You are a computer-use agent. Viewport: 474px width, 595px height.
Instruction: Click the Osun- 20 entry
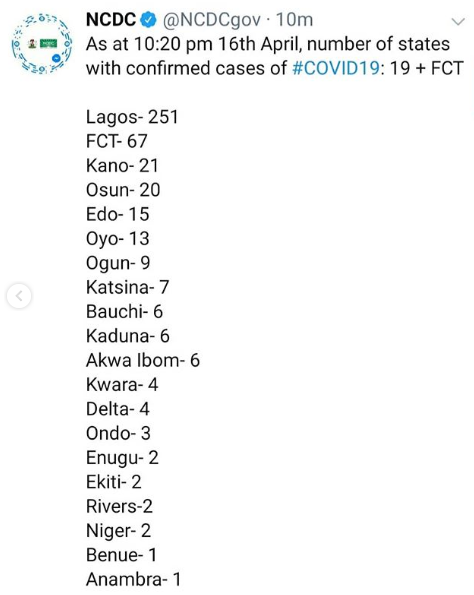[123, 190]
